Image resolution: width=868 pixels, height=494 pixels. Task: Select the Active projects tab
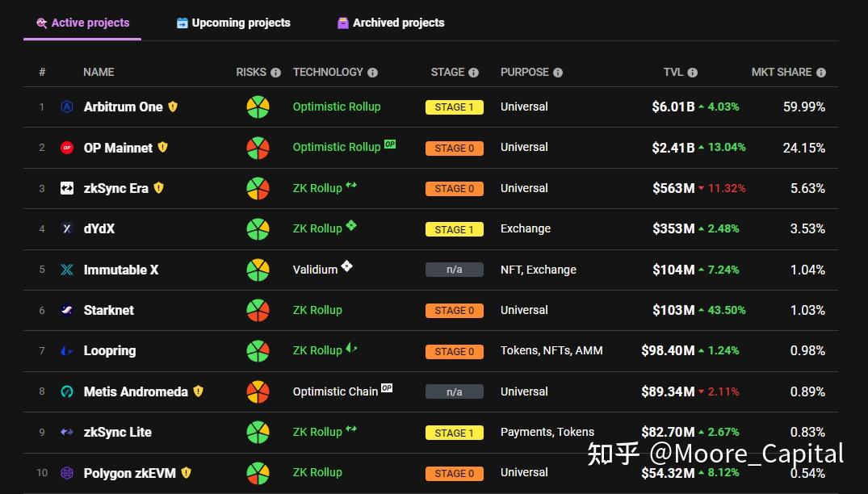(x=82, y=23)
